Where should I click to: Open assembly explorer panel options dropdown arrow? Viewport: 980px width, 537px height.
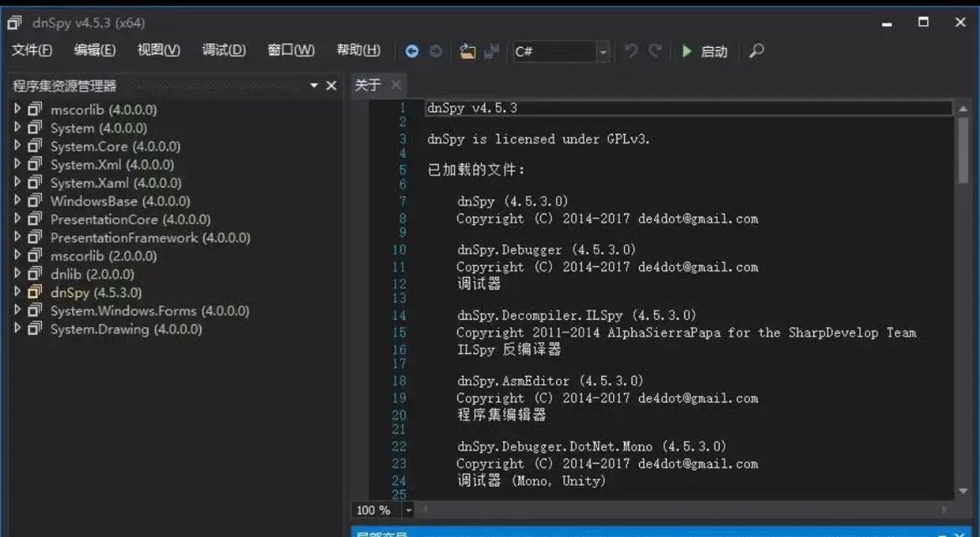(314, 86)
